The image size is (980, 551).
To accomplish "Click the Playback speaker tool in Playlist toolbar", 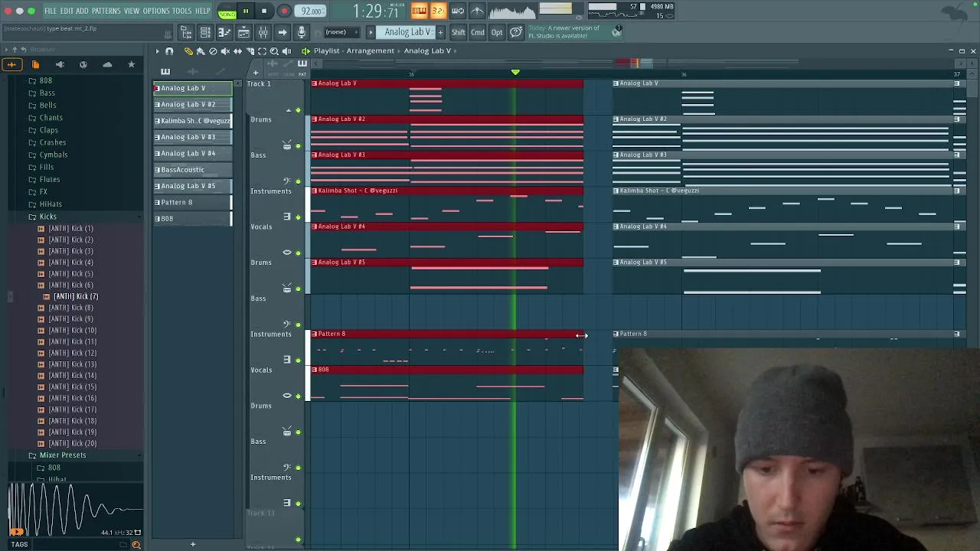I will coord(286,51).
